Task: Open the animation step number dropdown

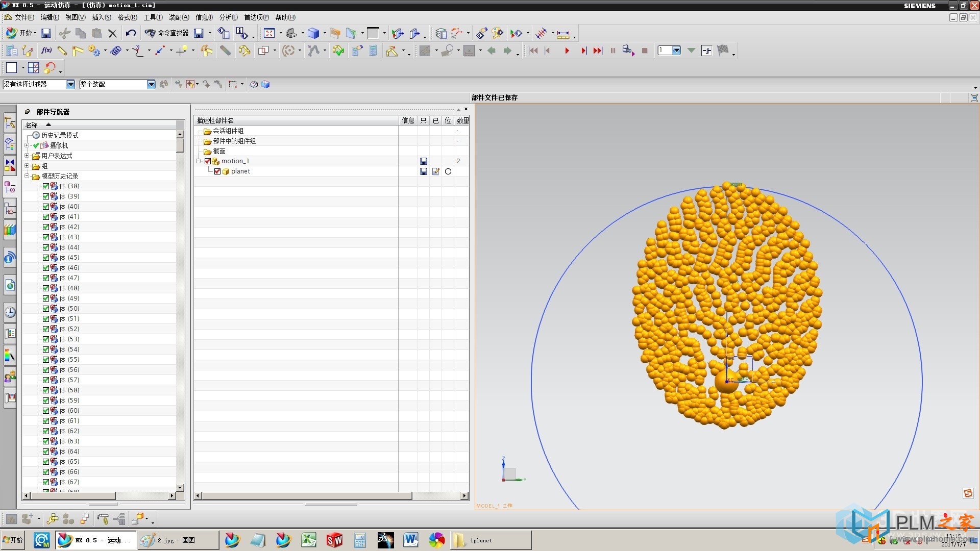Action: point(676,50)
